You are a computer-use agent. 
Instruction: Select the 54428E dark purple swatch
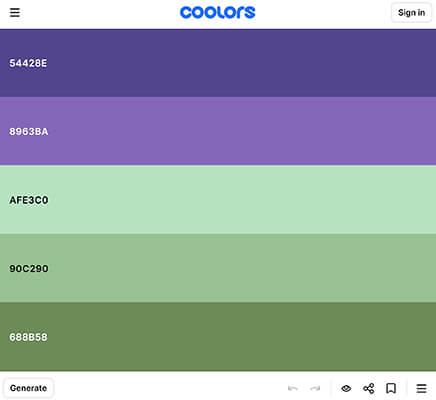[218, 63]
